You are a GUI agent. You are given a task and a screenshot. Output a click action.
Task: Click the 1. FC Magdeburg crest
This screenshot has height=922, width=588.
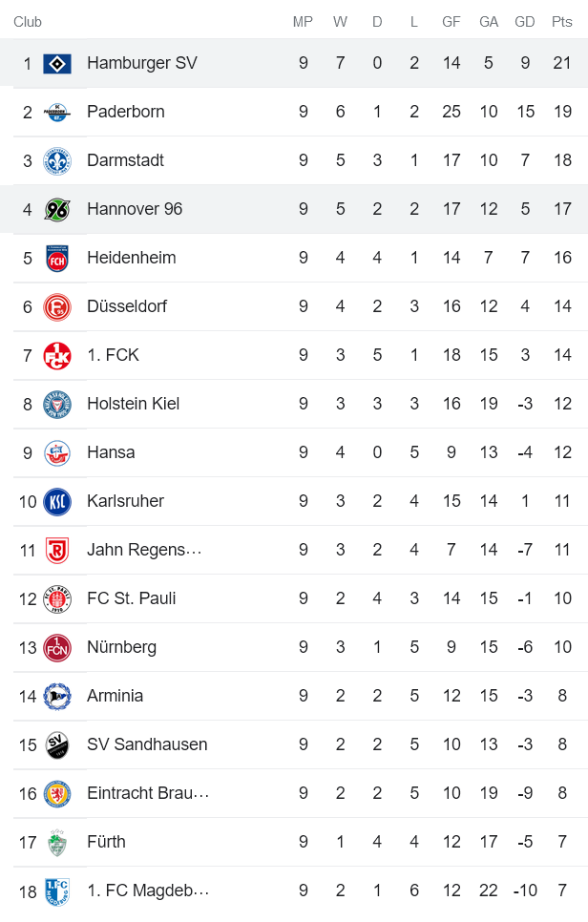tap(57, 891)
